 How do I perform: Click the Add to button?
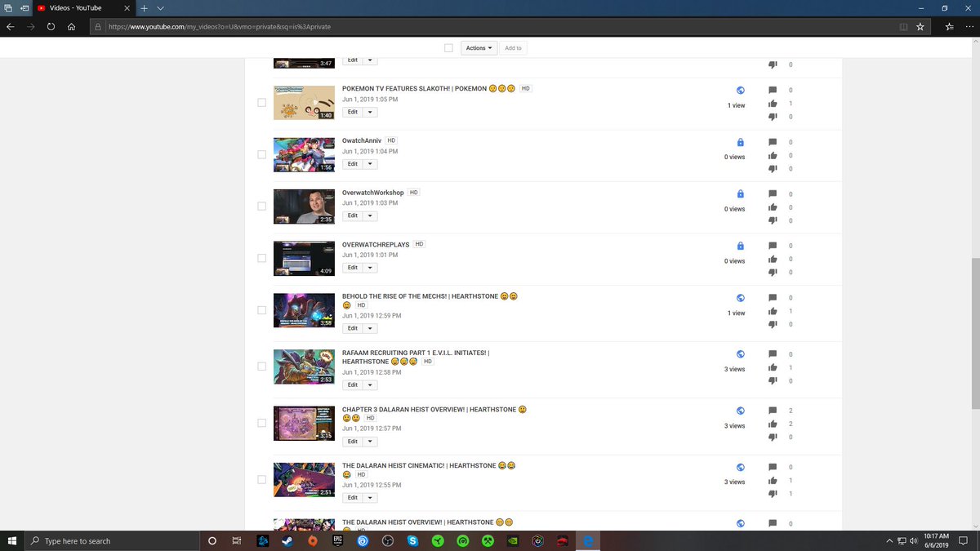513,48
